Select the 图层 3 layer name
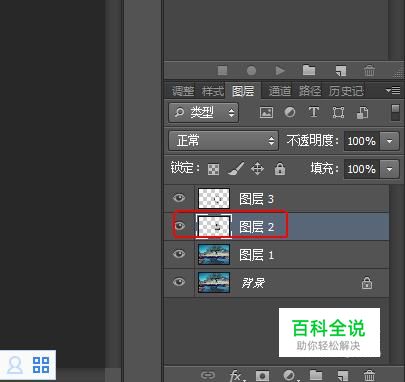 pyautogui.click(x=256, y=199)
